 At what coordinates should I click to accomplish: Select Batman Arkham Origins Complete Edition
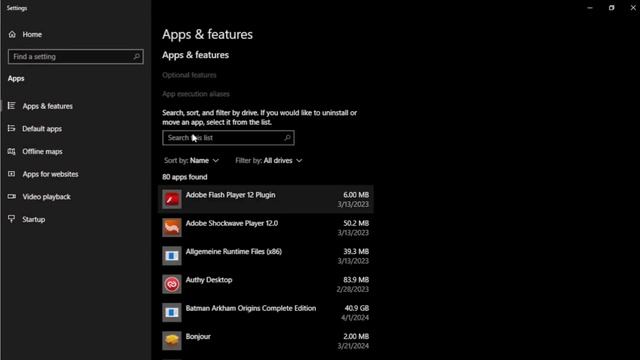click(266, 312)
